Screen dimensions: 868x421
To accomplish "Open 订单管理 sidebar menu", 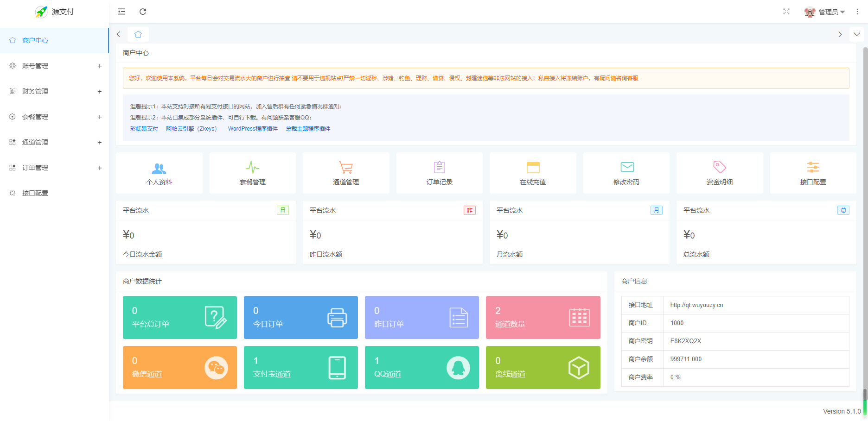I will [x=54, y=168].
